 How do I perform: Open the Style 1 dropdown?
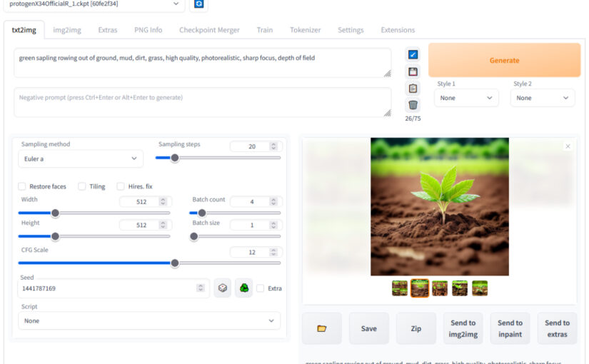point(466,98)
